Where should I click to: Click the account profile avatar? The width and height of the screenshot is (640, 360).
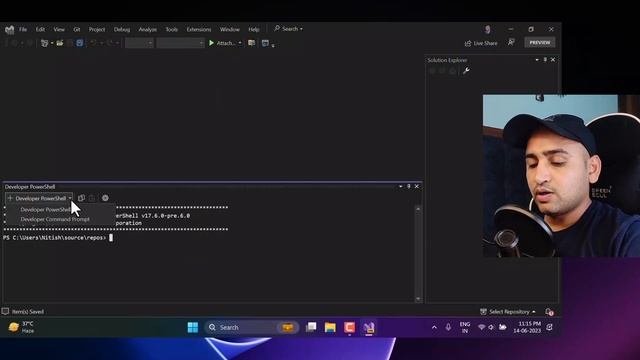(487, 29)
